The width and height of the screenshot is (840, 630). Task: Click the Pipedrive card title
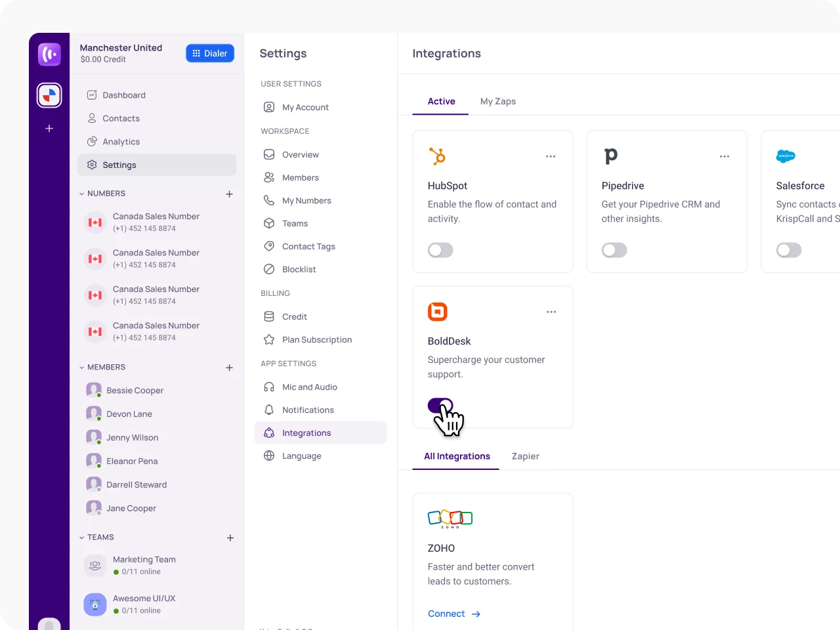[623, 186]
